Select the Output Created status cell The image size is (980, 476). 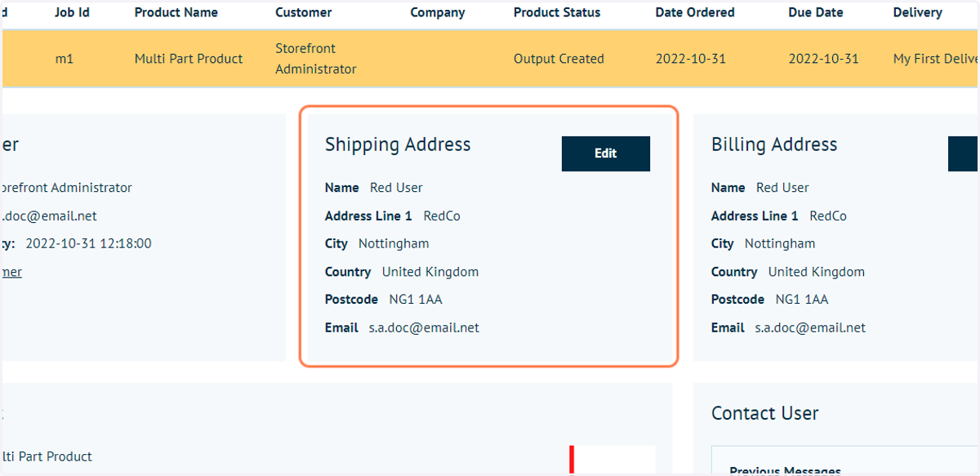[559, 59]
